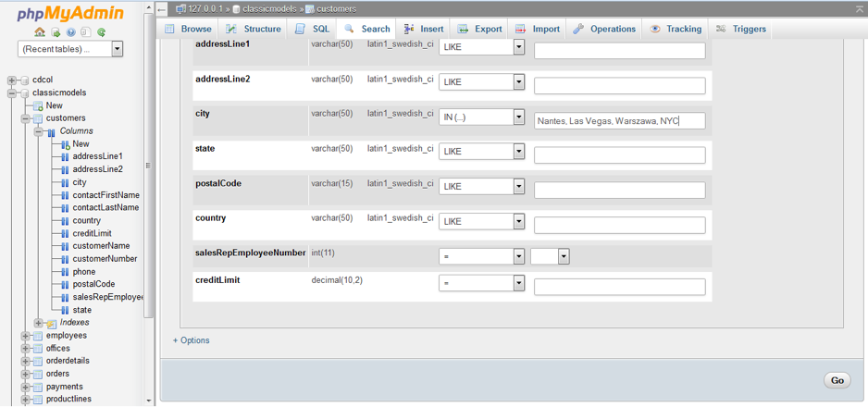Click the creditLimit column icon in tree
The width and height of the screenshot is (868, 407).
pos(65,234)
